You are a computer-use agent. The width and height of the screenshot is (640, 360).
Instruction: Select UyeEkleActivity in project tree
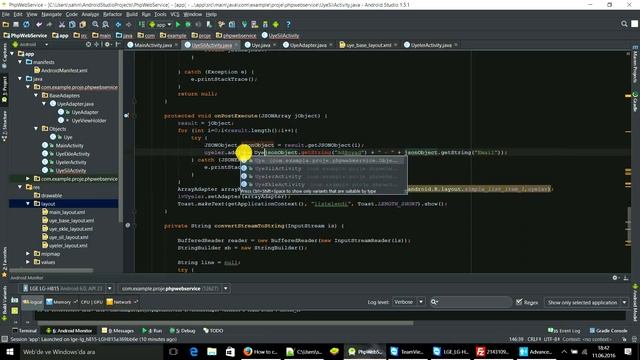pyautogui.click(x=72, y=154)
